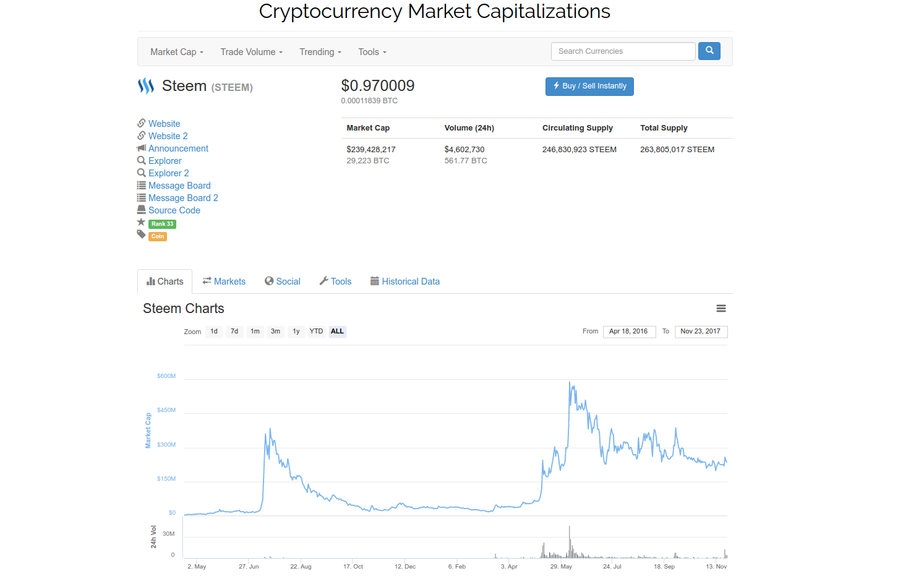This screenshot has height=576, width=924.
Task: Open the Tools tab below coin info
Action: tap(335, 282)
